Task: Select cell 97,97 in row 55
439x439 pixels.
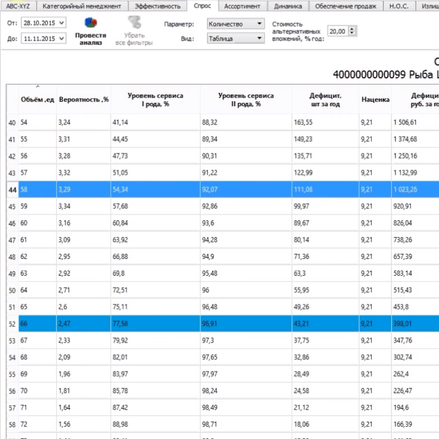Action: click(246, 374)
